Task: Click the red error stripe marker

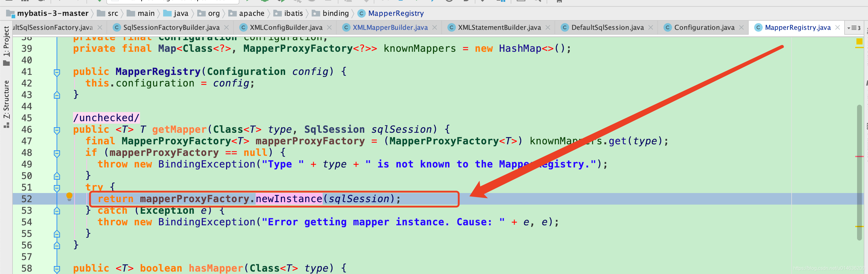Action: (x=859, y=156)
